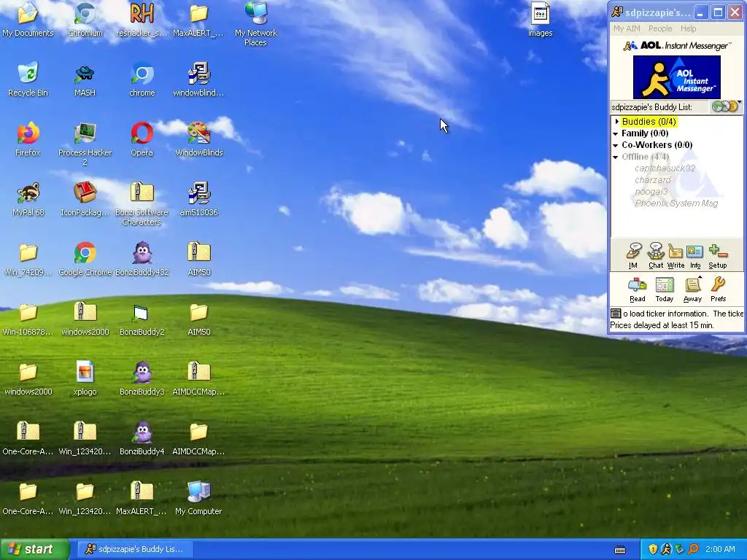747x560 pixels.
Task: Select the aim513036 installer icon
Action: pyautogui.click(x=198, y=199)
